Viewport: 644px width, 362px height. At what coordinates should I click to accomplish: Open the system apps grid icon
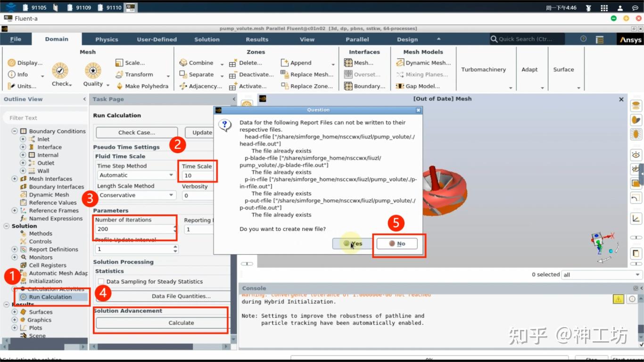tap(604, 8)
